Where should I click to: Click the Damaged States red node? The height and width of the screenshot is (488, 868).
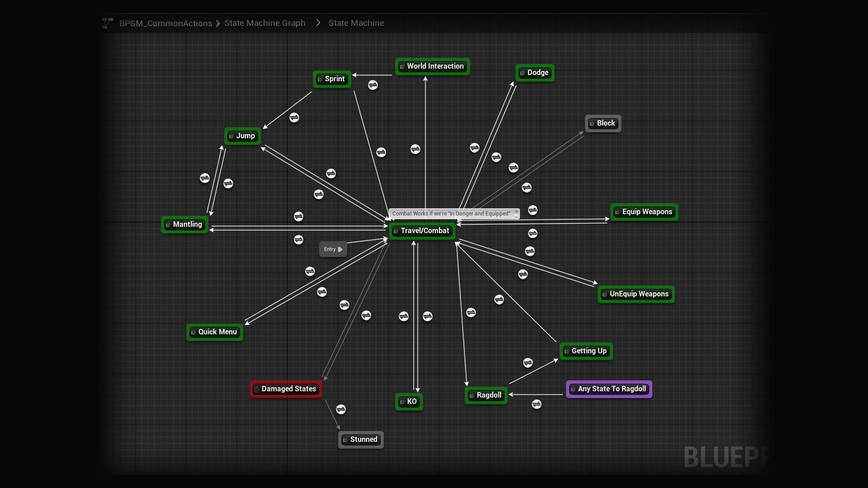tap(285, 388)
